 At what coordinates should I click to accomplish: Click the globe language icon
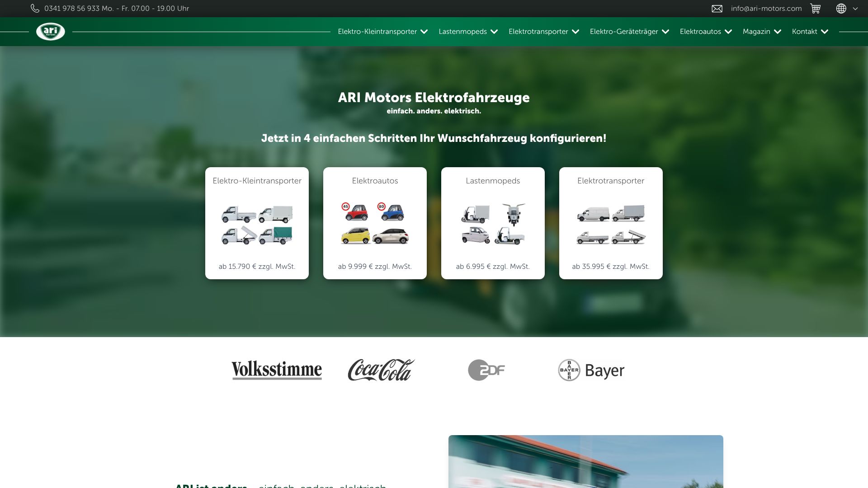(841, 9)
